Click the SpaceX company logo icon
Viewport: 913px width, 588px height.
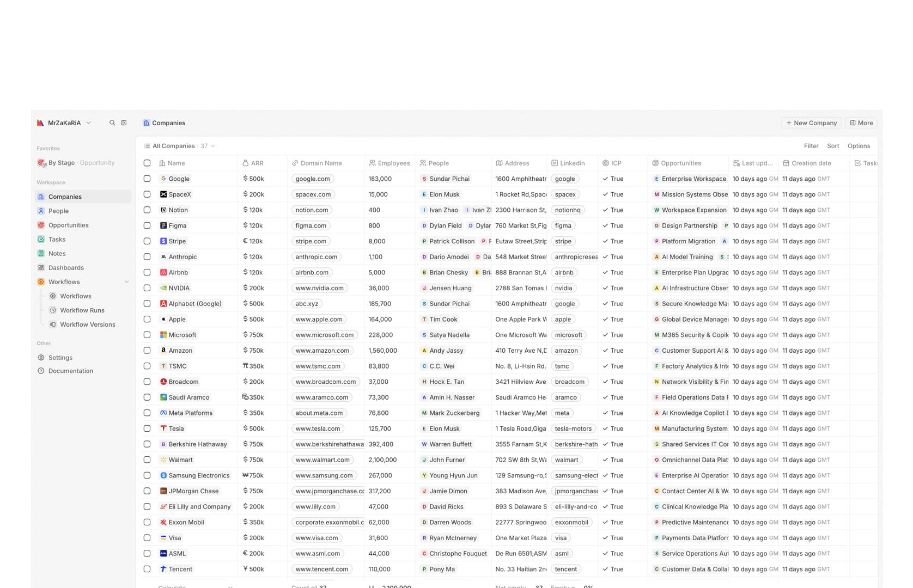[163, 194]
